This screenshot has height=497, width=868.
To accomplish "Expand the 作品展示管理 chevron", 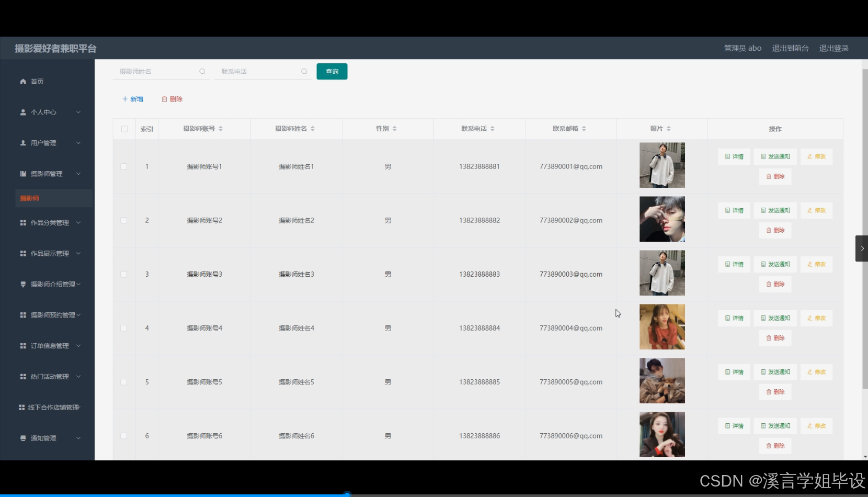I will coord(78,254).
